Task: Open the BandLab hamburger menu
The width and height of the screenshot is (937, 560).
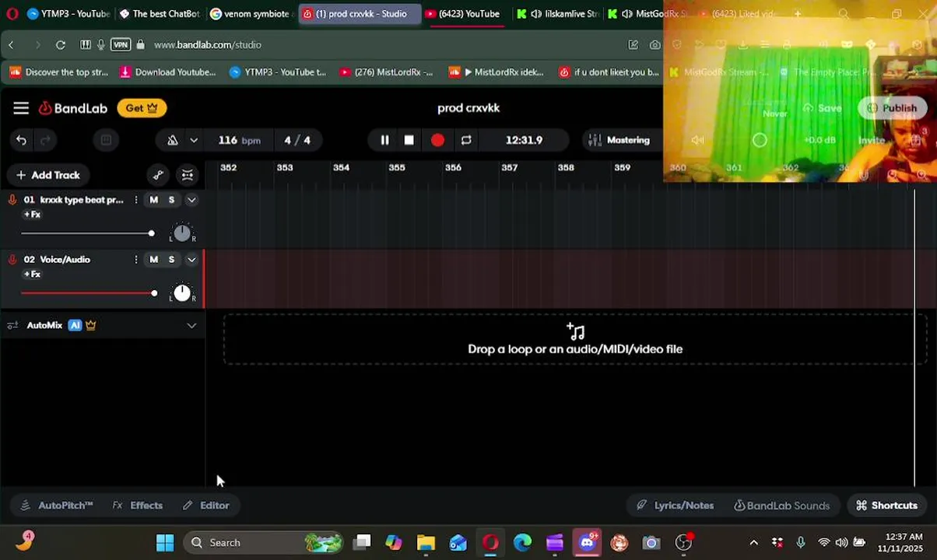Action: tap(21, 108)
